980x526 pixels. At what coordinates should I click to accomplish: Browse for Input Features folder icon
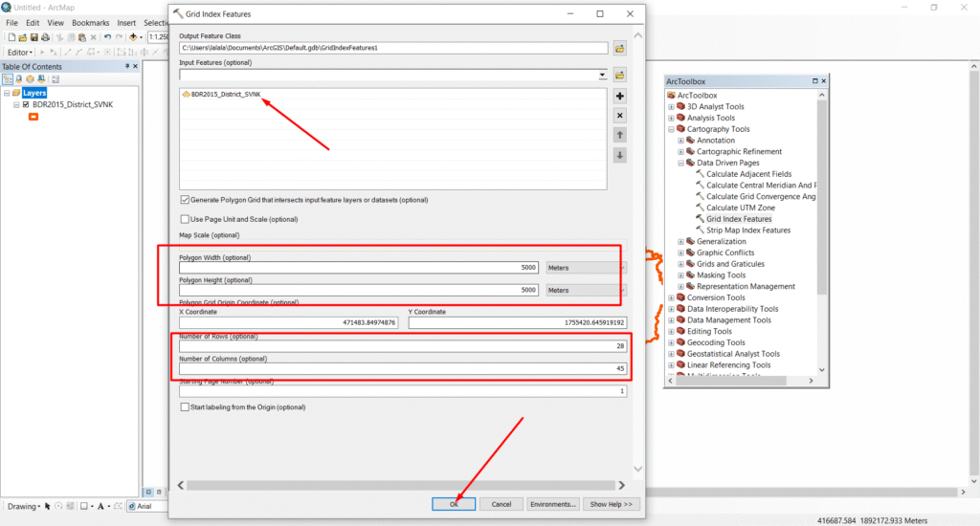tap(619, 75)
